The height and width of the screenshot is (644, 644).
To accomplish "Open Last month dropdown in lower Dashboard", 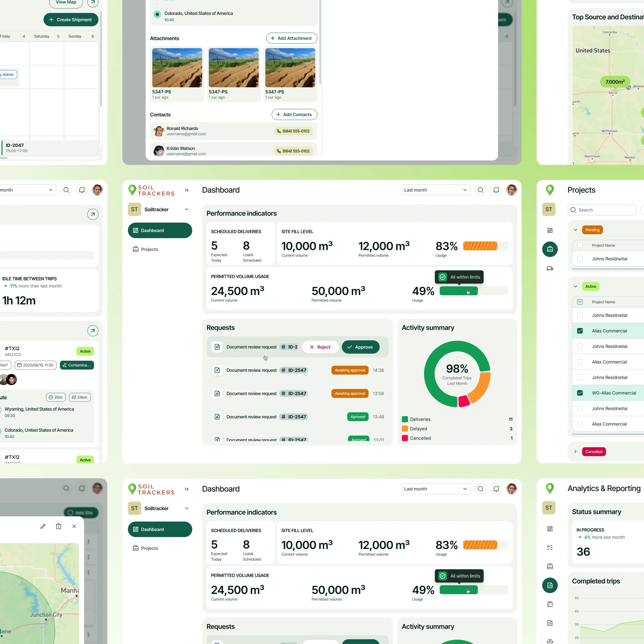I will coord(436,489).
